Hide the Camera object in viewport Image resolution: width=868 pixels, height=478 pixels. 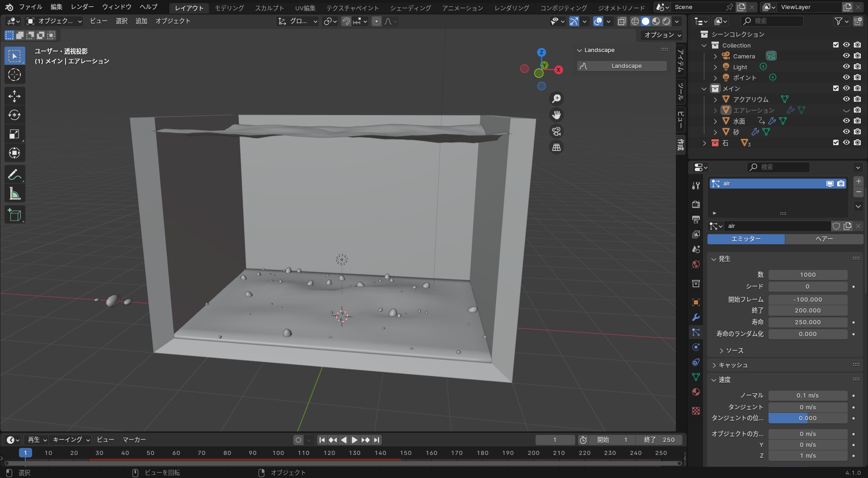[x=846, y=56]
